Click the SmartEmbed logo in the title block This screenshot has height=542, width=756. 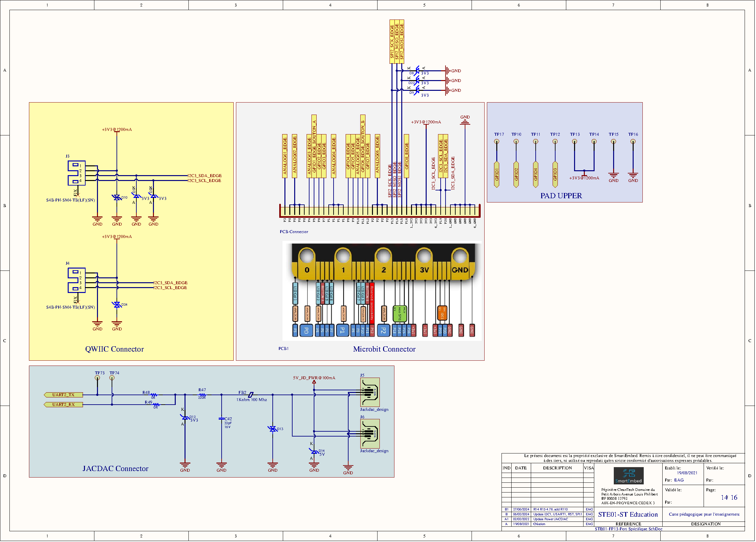[629, 476]
